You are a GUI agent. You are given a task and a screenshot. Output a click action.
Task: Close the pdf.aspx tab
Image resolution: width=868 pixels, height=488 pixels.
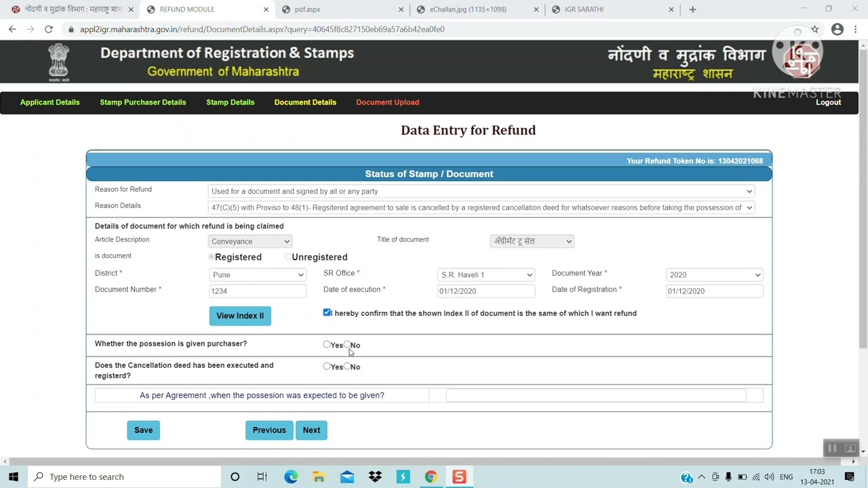click(x=401, y=9)
